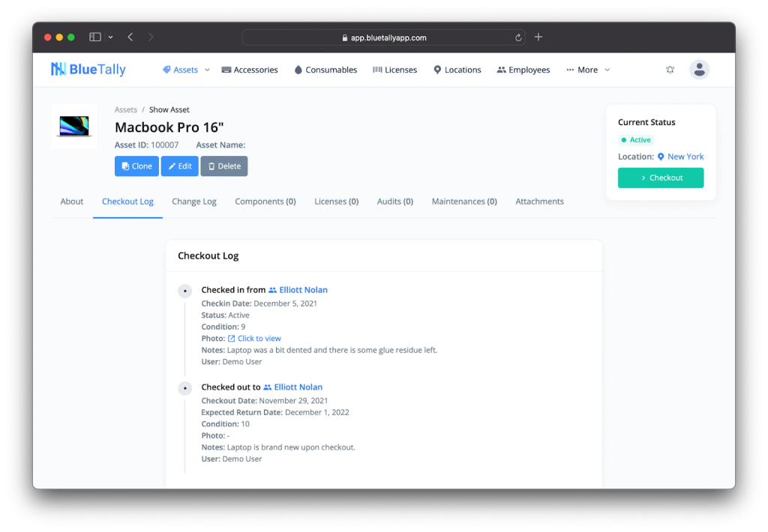The height and width of the screenshot is (532, 768).
Task: Switch to the Audits (0) tab
Action: 394,202
